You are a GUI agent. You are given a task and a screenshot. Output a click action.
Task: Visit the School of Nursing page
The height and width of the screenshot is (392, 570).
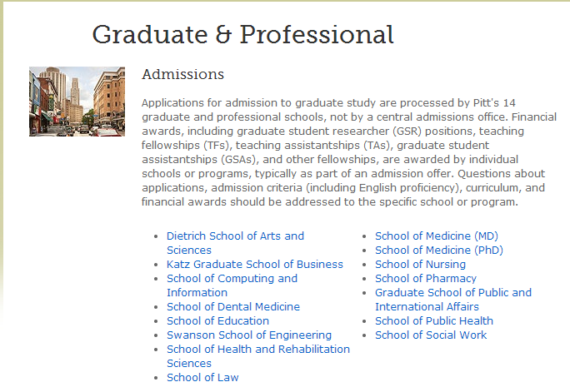(420, 264)
